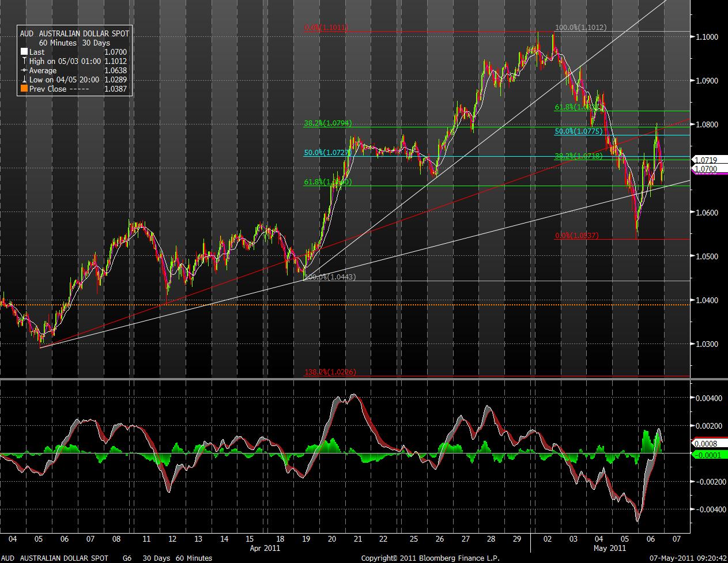Click the Low marker icon in legend
Screen dimensions: 728x563
(x=24, y=80)
